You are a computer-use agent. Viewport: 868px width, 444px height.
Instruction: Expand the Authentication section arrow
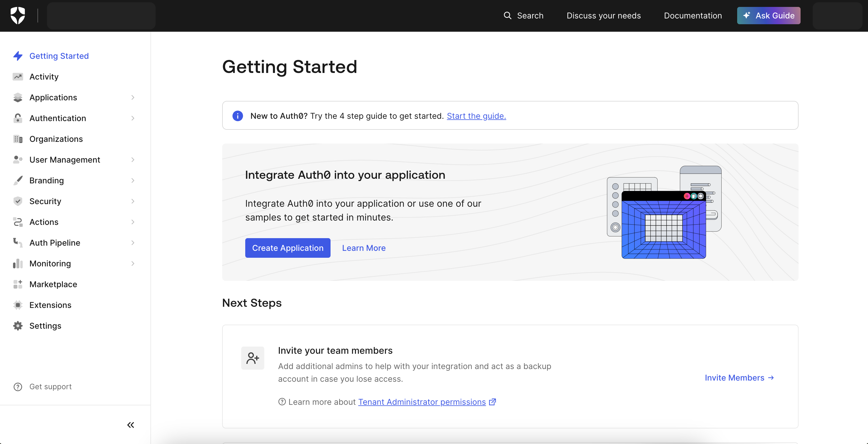(133, 118)
